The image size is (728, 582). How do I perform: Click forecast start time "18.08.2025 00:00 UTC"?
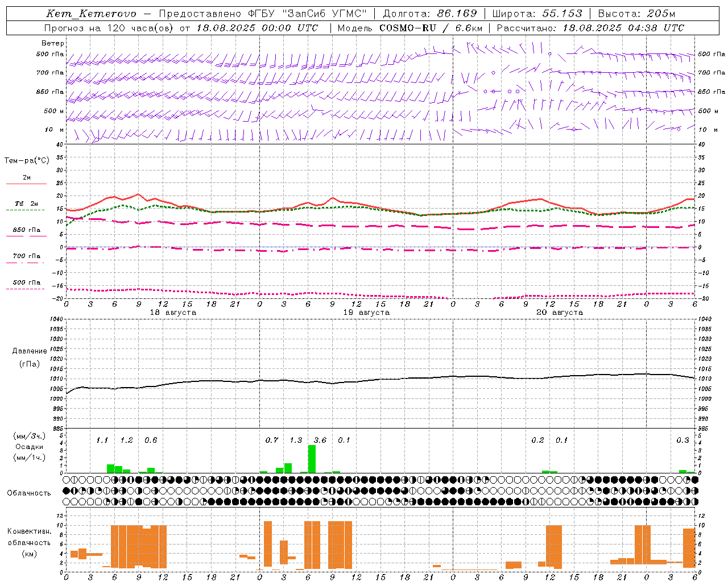pos(257,28)
